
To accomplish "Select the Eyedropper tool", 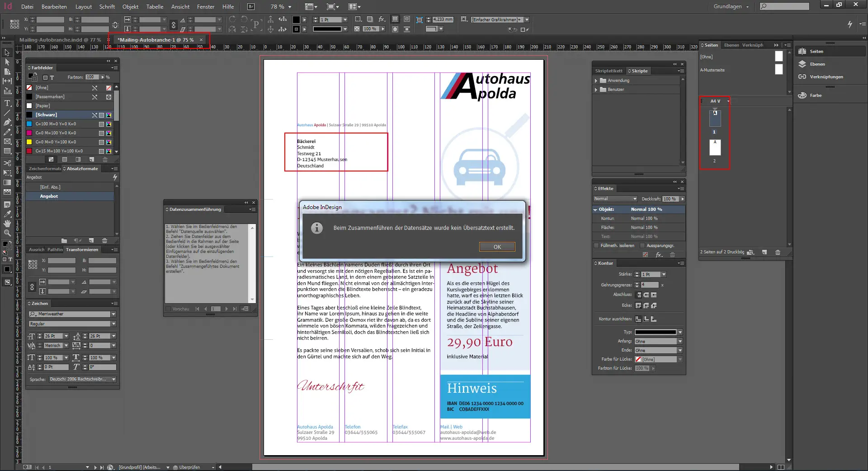I will [7, 214].
